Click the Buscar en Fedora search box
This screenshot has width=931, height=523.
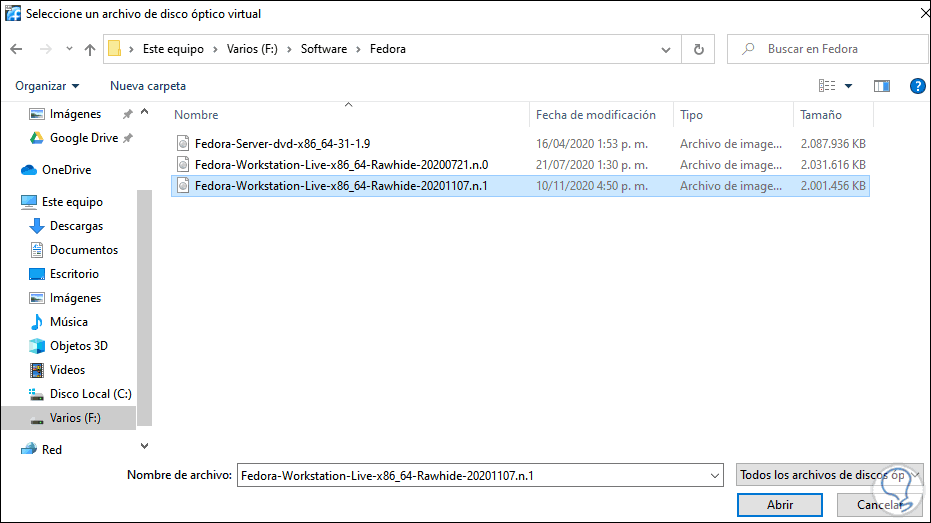point(827,49)
